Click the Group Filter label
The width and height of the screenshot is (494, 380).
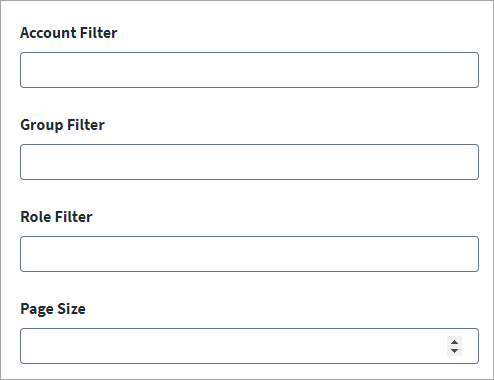[x=62, y=125]
